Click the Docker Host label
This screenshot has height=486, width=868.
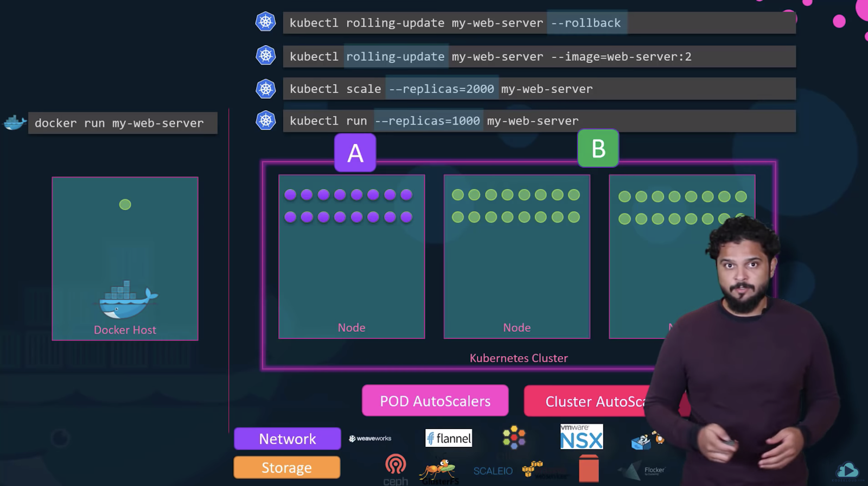click(x=125, y=330)
